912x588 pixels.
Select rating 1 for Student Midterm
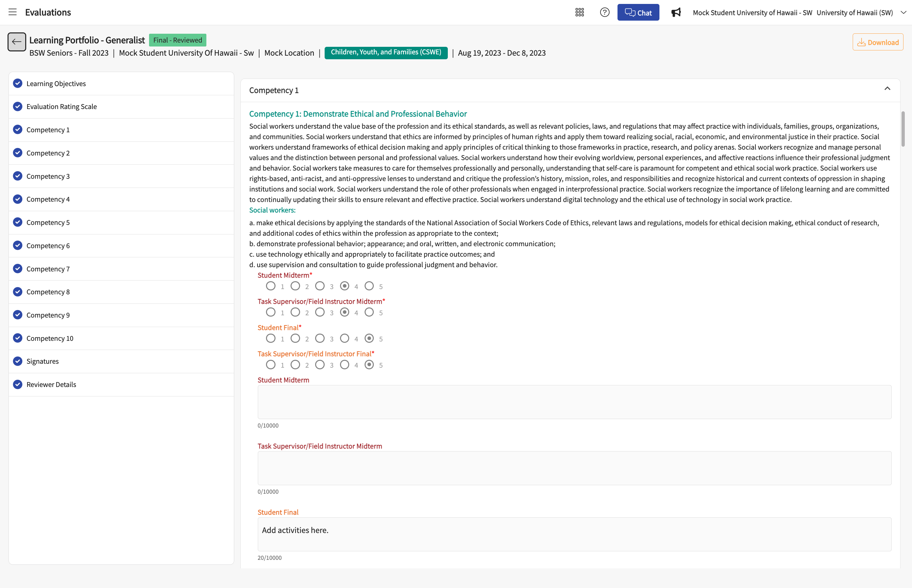pos(271,285)
